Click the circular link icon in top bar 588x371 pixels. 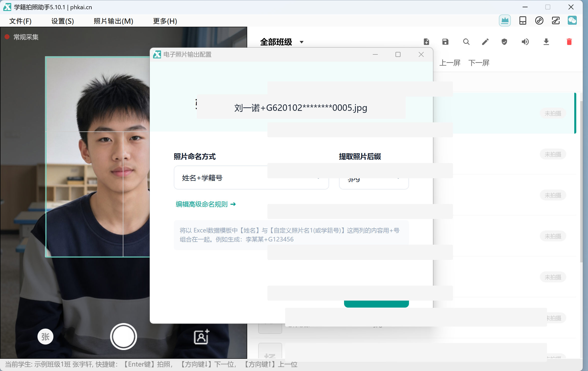[539, 20]
